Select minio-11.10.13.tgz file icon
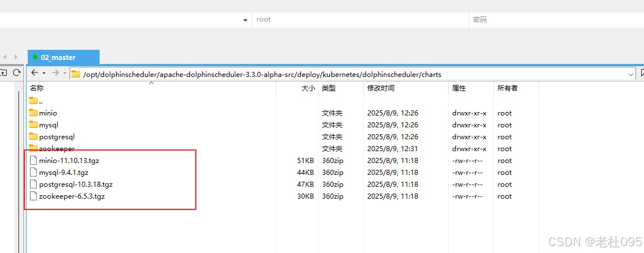The width and height of the screenshot is (644, 253). (x=33, y=161)
